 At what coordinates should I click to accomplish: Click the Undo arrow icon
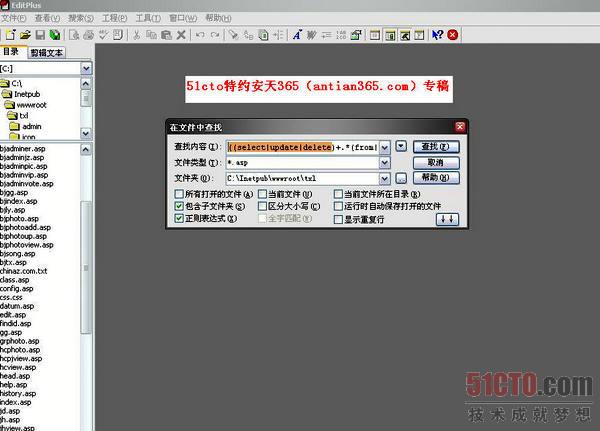click(200, 35)
